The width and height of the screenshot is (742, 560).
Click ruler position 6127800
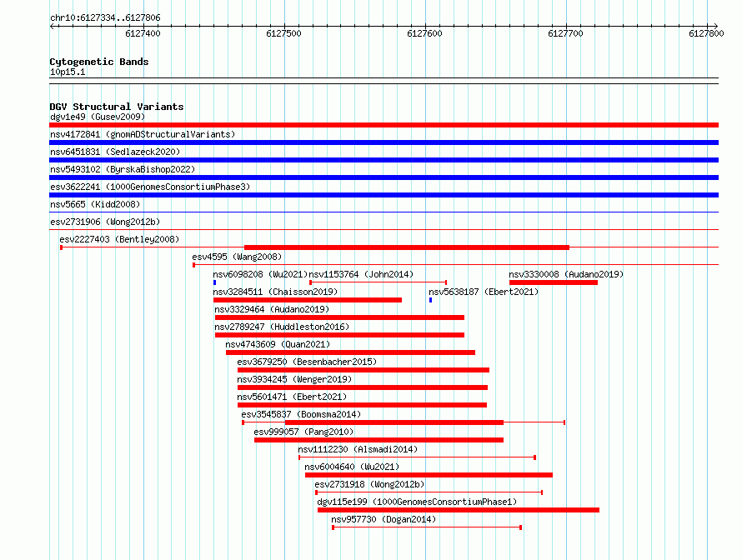click(706, 33)
